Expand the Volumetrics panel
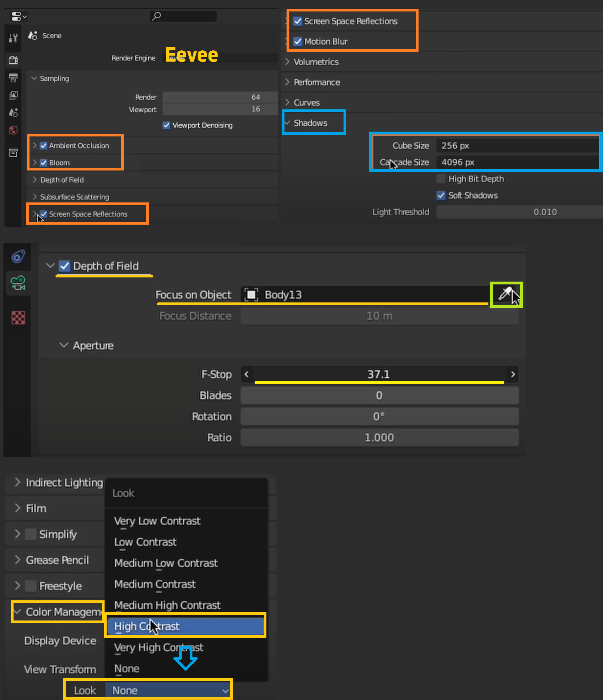The width and height of the screenshot is (603, 700). tap(287, 61)
